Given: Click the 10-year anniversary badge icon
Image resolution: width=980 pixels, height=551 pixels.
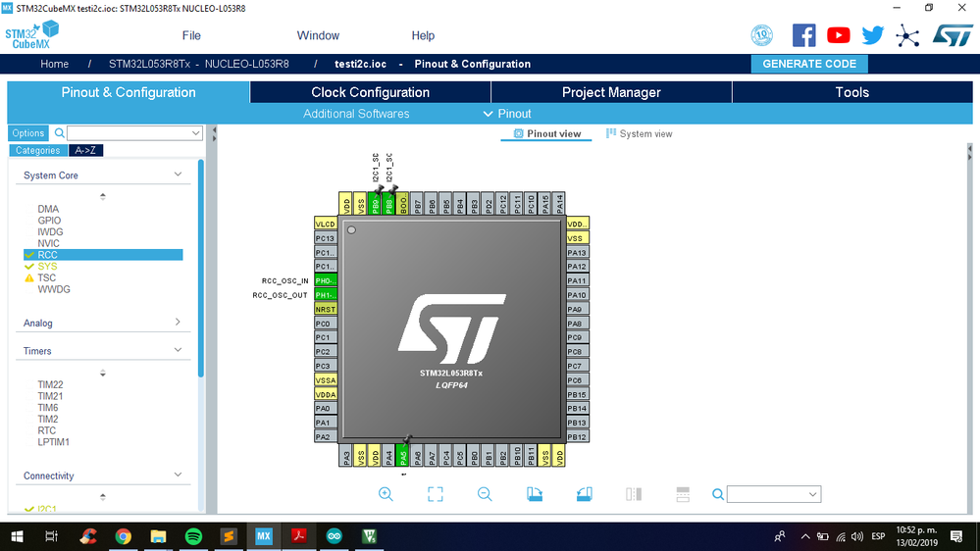Looking at the screenshot, I should (x=761, y=35).
